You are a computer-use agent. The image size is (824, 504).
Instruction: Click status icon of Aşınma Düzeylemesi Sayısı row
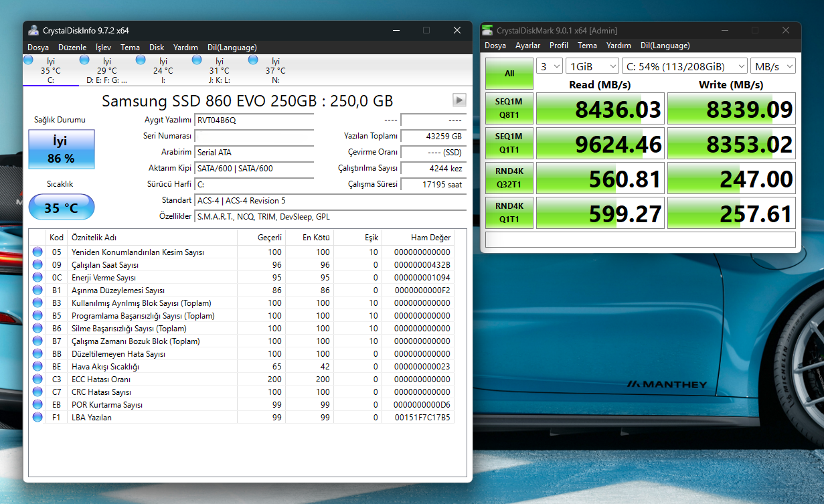(x=37, y=290)
